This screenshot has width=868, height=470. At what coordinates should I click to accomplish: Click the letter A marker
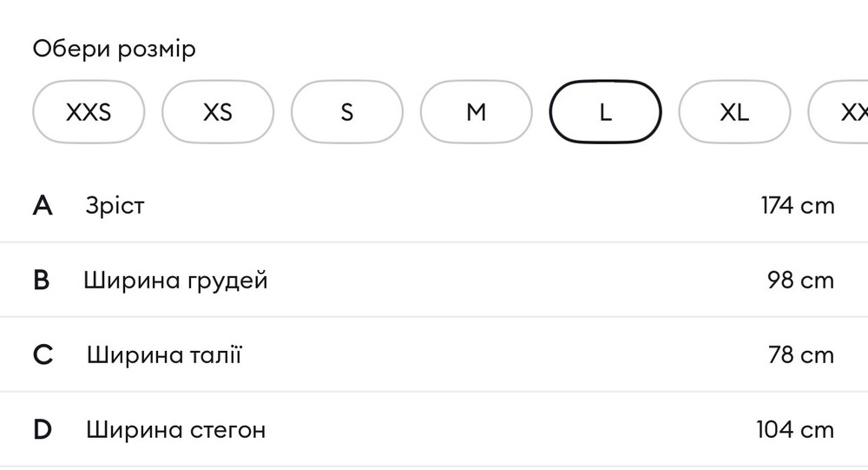click(43, 206)
